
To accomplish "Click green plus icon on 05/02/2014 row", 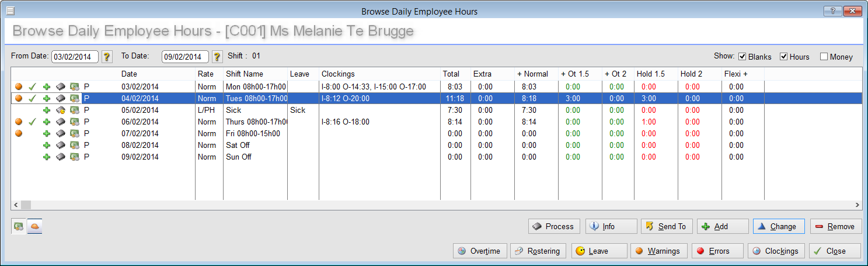I will pos(47,110).
